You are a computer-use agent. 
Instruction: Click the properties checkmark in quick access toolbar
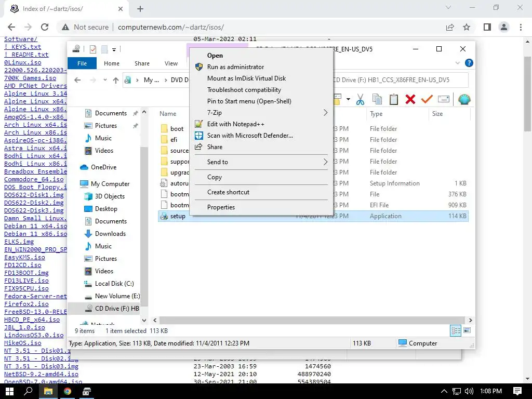[92, 49]
